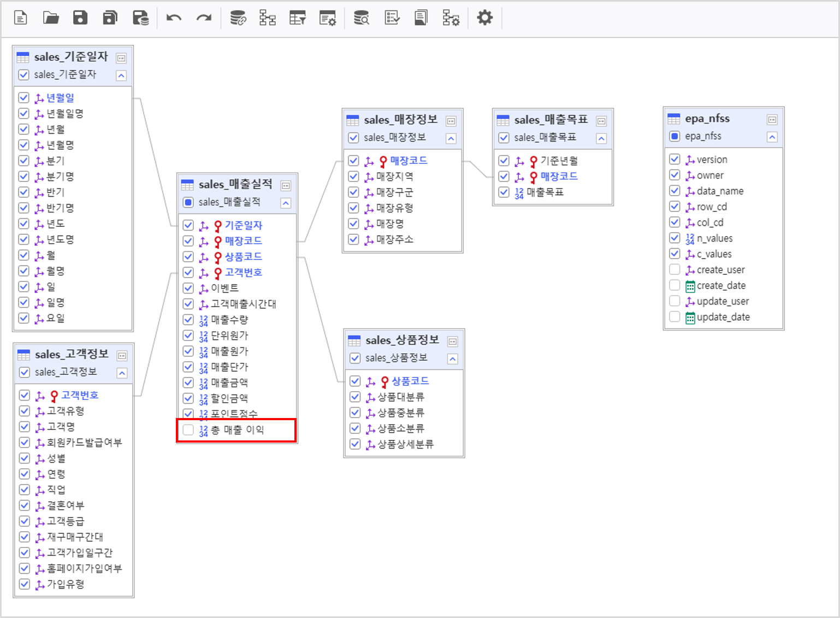Select the 고객매출시간대 column
This screenshot has width=840, height=618.
(x=244, y=304)
